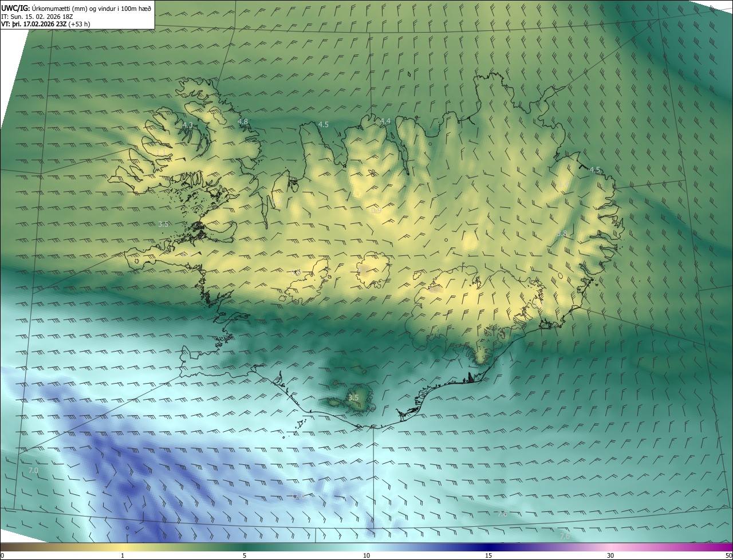Click the 'VT: þri. 17.02.2026 23Z (+53 h)' line

tap(46, 24)
